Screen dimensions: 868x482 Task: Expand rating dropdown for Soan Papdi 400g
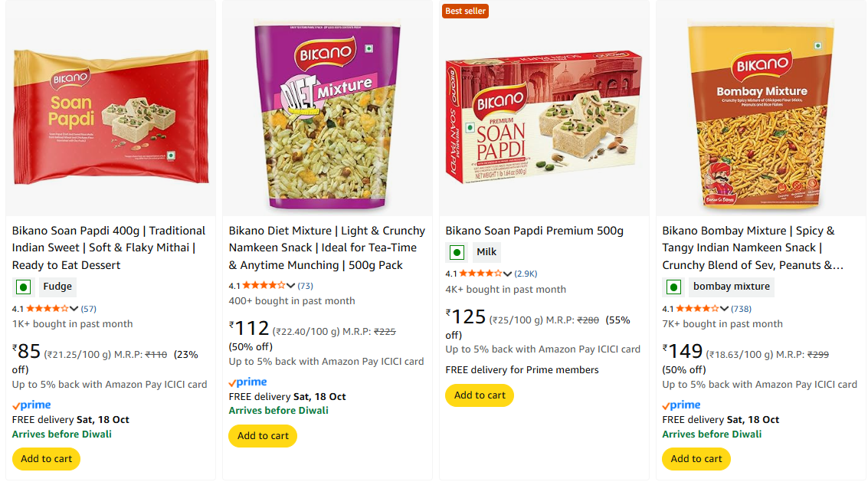(x=74, y=309)
